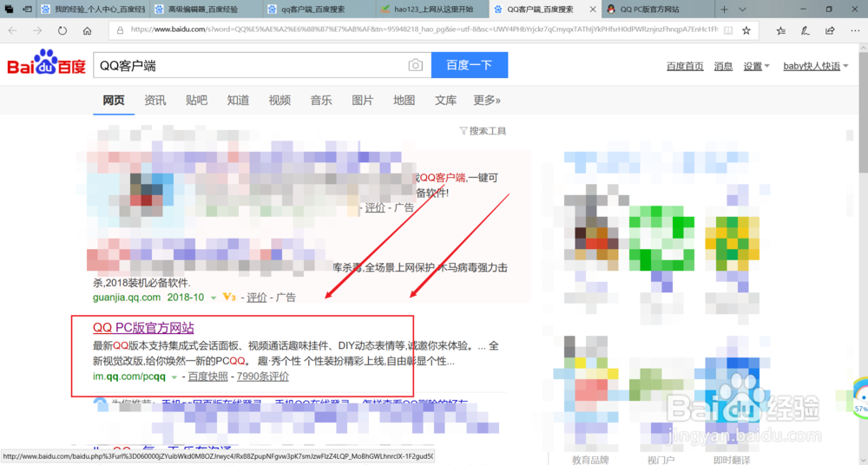
Task: Open browser Settings and more menu
Action: [855, 30]
